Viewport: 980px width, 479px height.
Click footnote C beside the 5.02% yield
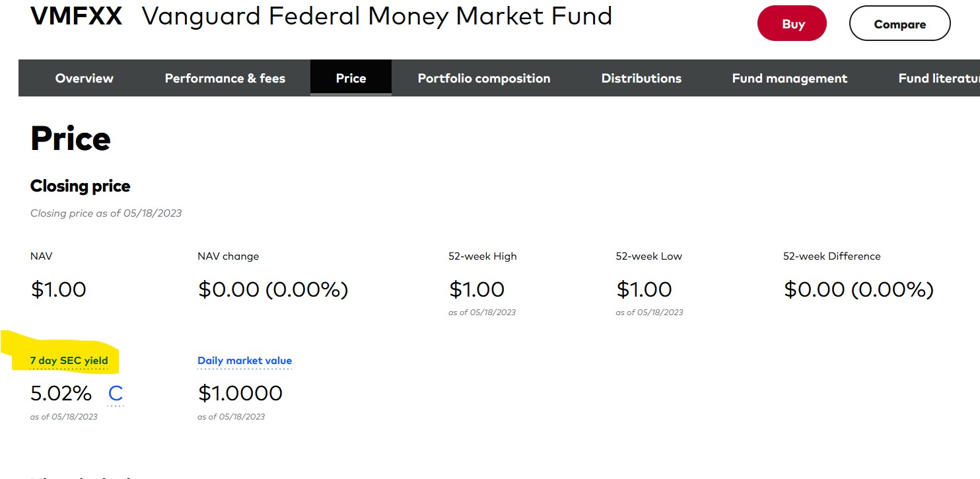pos(116,394)
